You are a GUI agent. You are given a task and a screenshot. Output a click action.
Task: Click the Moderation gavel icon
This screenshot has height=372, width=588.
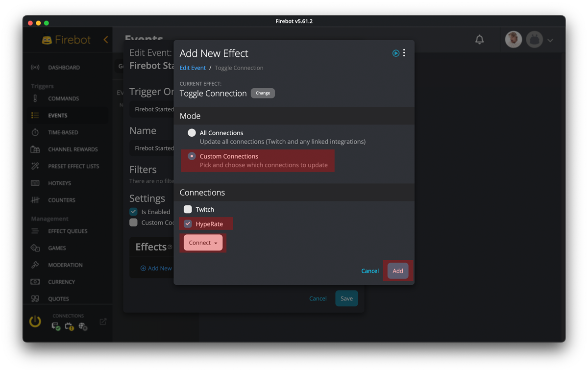point(35,265)
